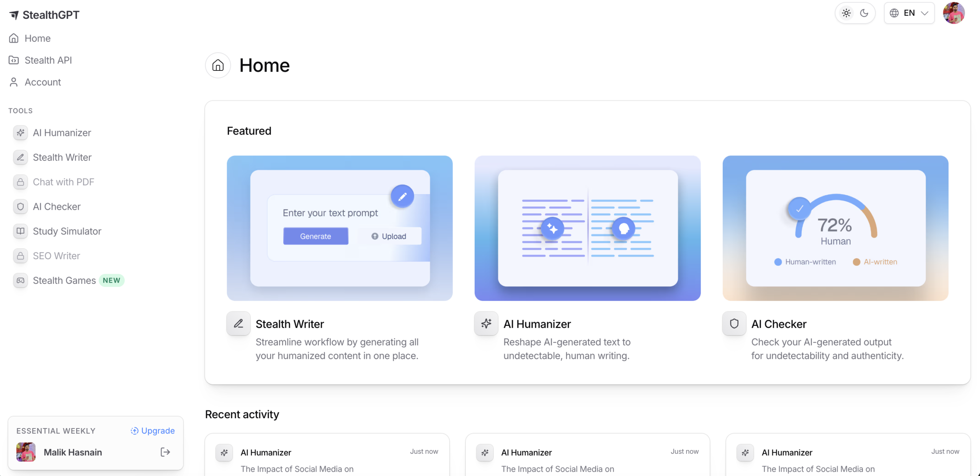
Task: Open the AI Checker featured title
Action: tap(779, 324)
